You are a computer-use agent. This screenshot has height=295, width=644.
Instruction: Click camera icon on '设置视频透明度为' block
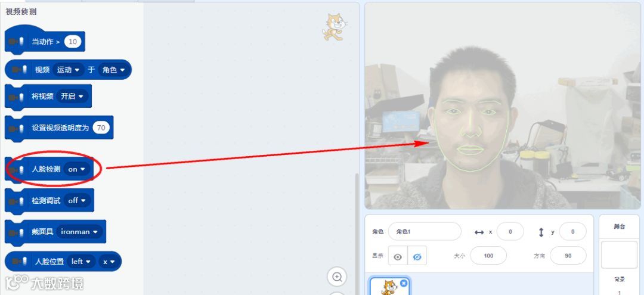coord(17,128)
